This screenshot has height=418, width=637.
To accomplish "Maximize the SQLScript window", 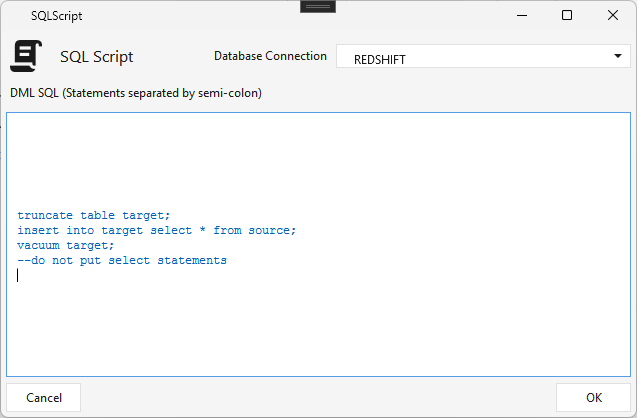I will coord(567,15).
